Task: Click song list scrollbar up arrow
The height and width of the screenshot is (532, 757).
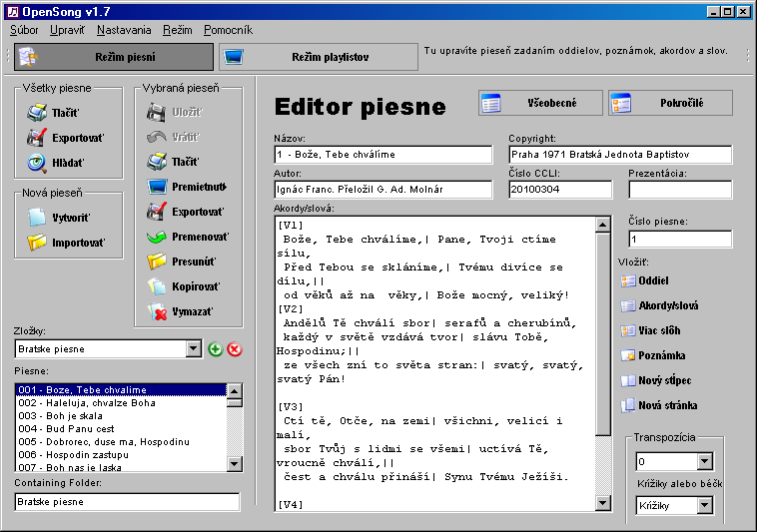Action: [234, 391]
